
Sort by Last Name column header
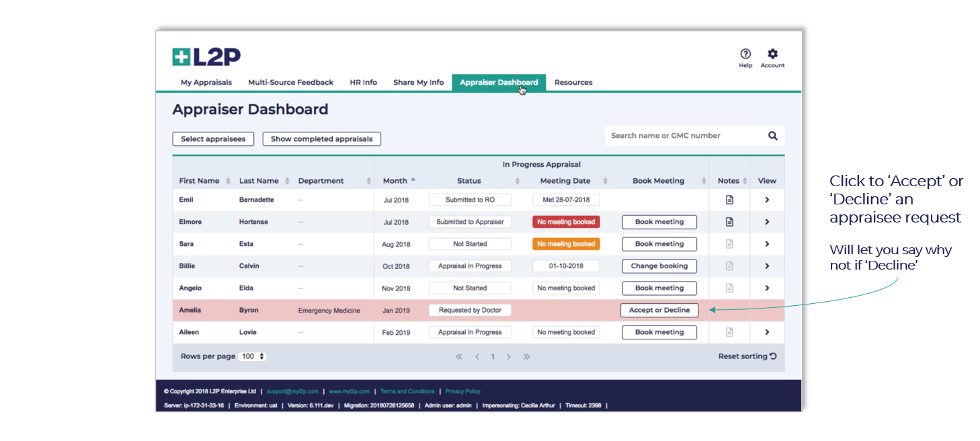coord(259,181)
